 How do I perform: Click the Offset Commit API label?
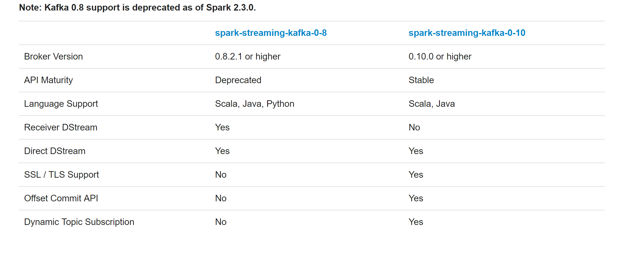(61, 198)
